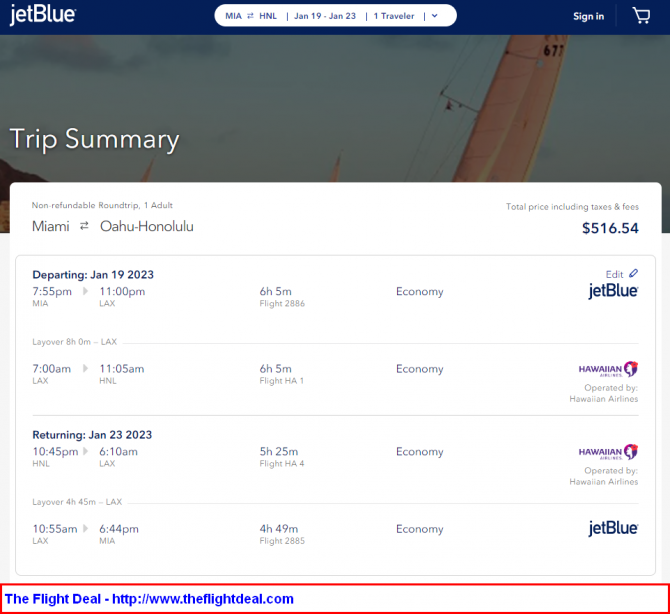670x614 pixels.
Task: Click the 1 Traveler selector
Action: 394,16
